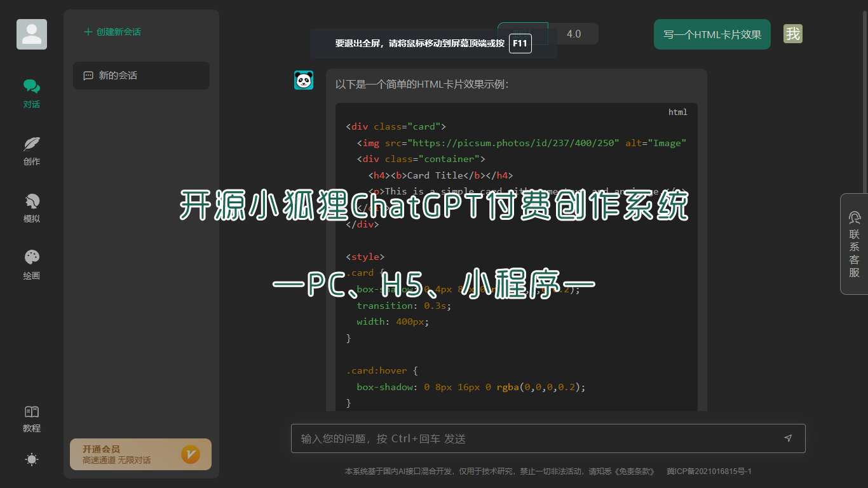The image size is (868, 488).
Task: Open the user profile avatar in sidebar
Action: [x=32, y=34]
